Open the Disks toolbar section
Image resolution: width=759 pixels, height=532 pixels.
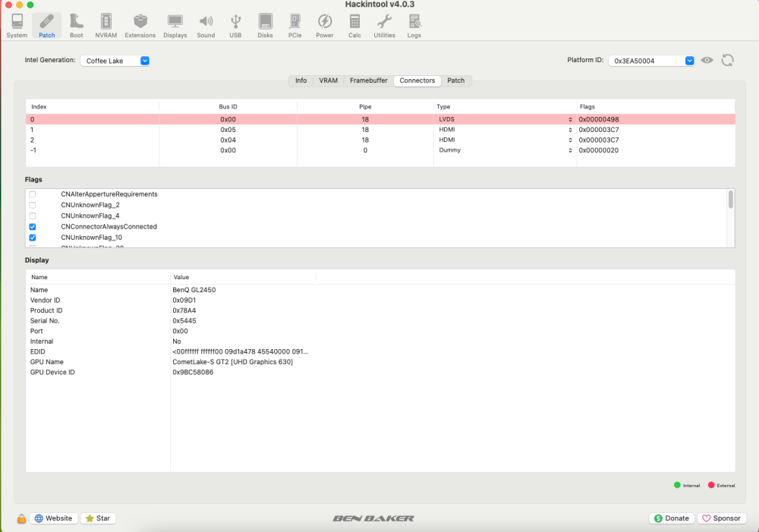tap(265, 26)
